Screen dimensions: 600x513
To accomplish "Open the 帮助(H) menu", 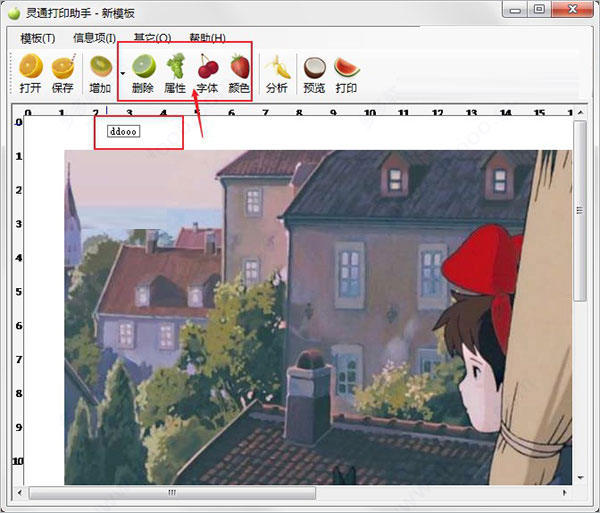I will (207, 38).
